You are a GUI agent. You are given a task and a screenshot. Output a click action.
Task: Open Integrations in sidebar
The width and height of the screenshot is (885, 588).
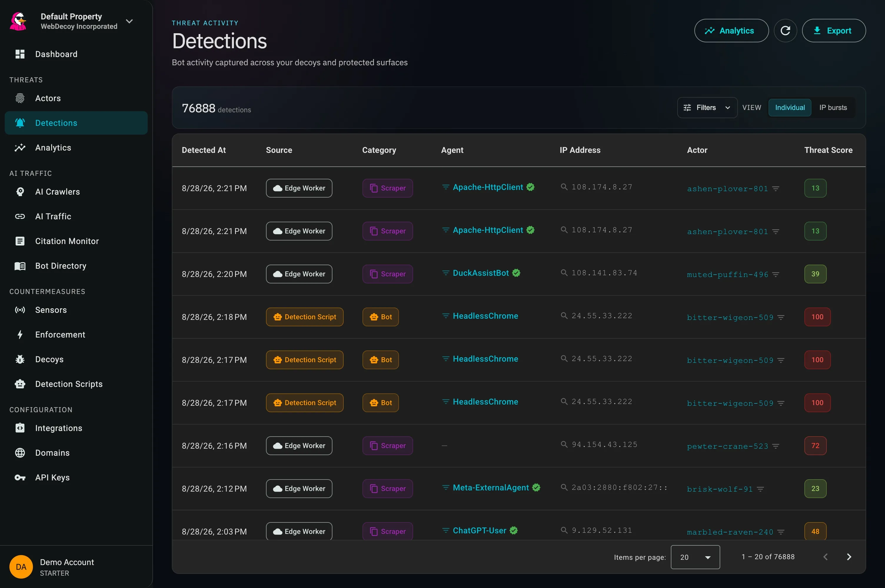[x=76, y=428]
